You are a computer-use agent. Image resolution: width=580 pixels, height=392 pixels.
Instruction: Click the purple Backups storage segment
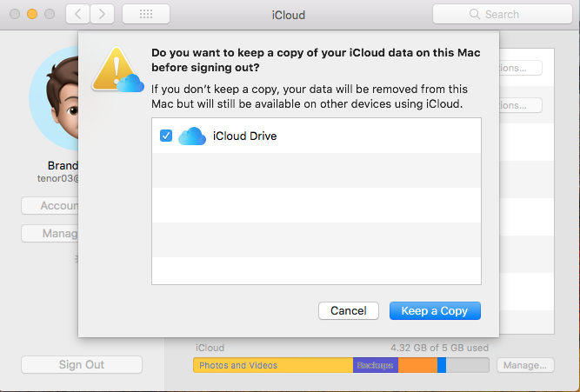376,365
